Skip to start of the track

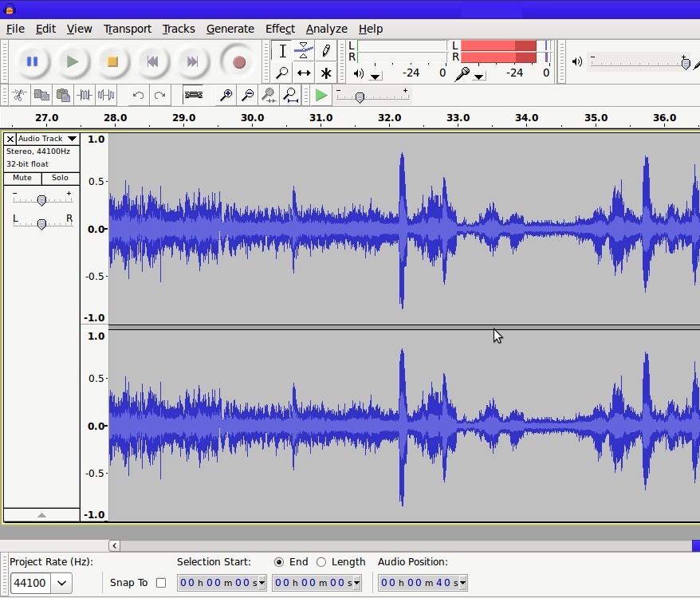(x=153, y=61)
